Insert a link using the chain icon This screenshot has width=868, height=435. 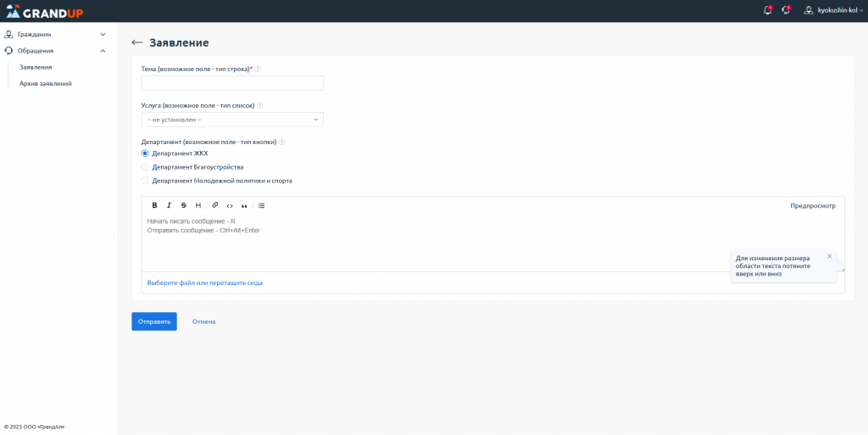215,205
